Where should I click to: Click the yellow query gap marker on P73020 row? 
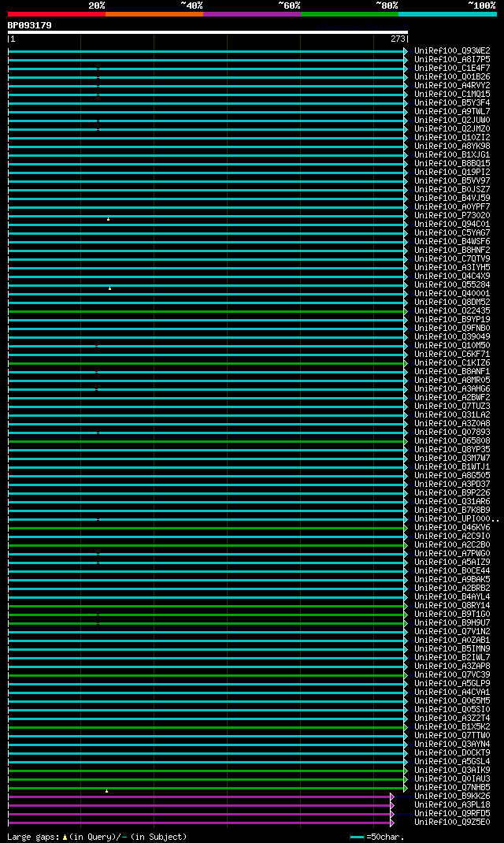point(109,219)
